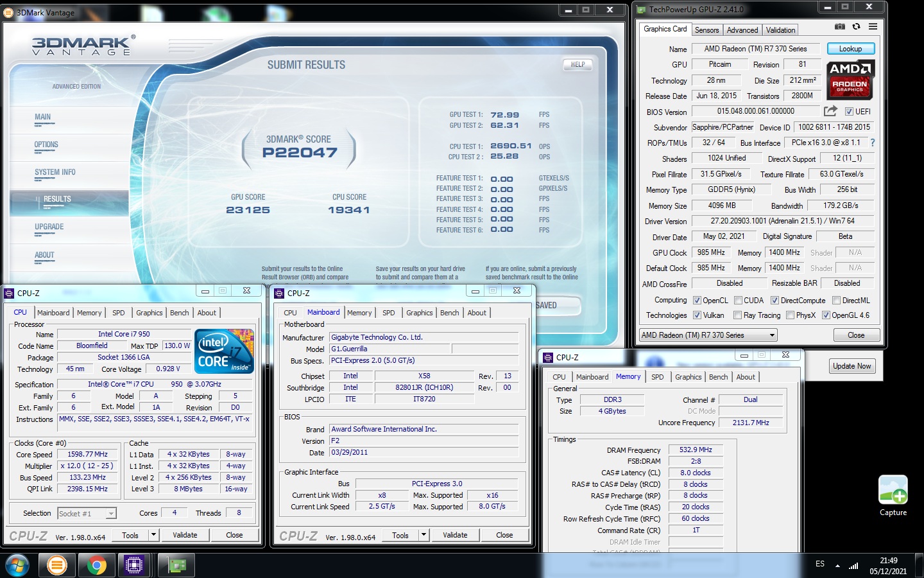Viewport: 924px width, 578px height.
Task: Open the OPTIONS menu in 3DMark Vantage
Action: point(46,145)
